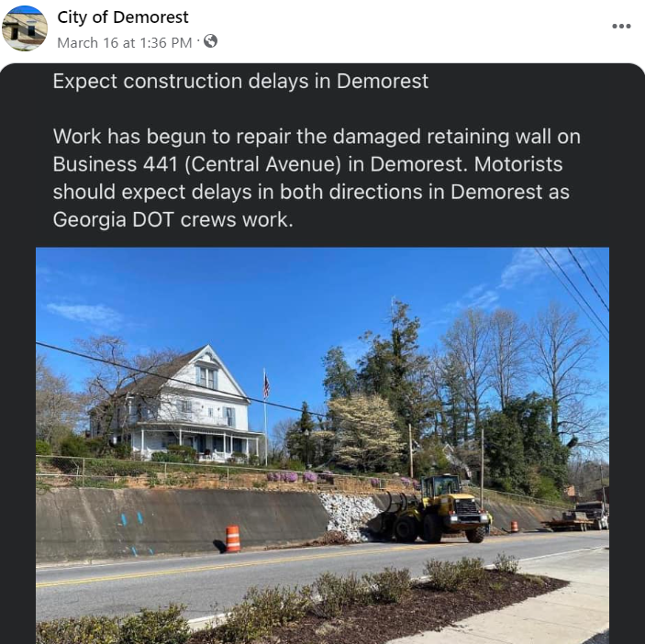Click the white house in the photo

point(179,405)
